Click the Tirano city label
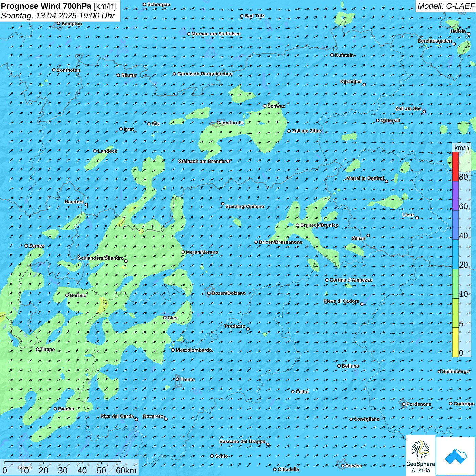Image resolution: width=476 pixels, height=476 pixels. tap(47, 349)
